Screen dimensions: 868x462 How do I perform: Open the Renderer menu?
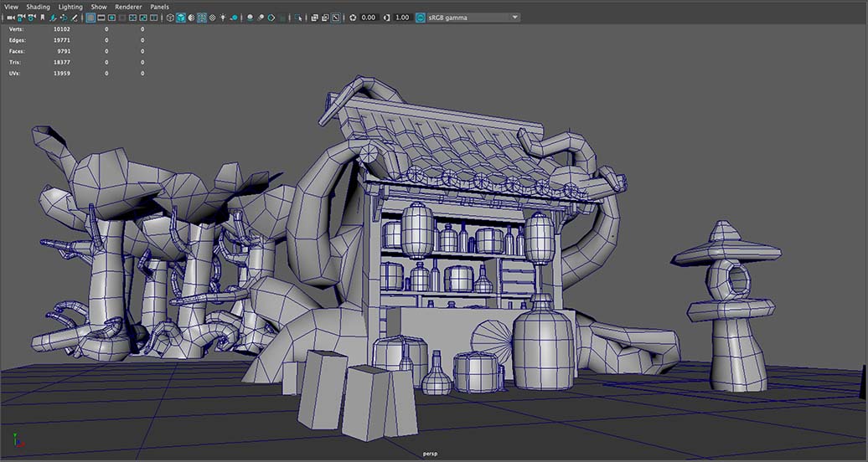point(128,7)
